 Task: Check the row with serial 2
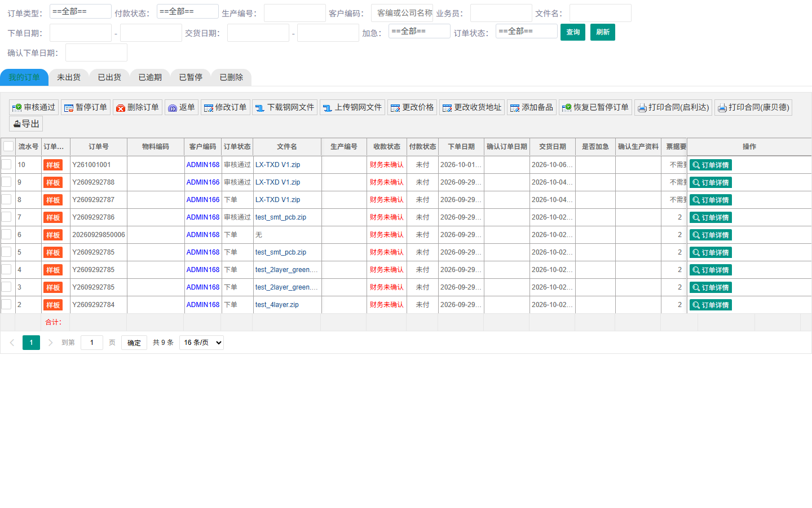(x=6, y=304)
